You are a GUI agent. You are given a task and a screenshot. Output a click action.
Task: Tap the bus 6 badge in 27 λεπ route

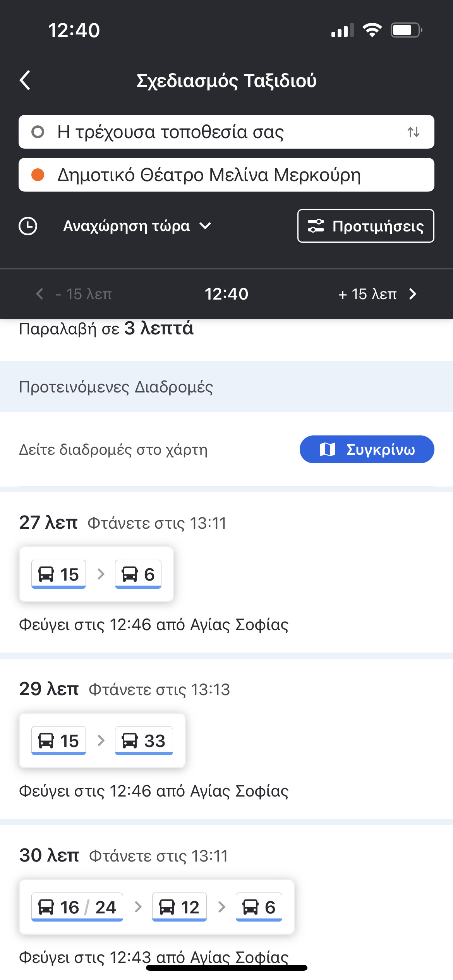pyautogui.click(x=138, y=574)
